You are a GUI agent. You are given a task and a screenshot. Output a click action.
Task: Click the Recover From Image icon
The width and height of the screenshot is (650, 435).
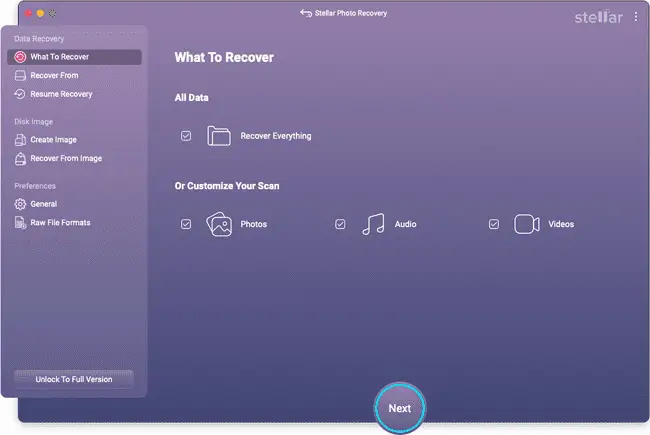(x=20, y=158)
